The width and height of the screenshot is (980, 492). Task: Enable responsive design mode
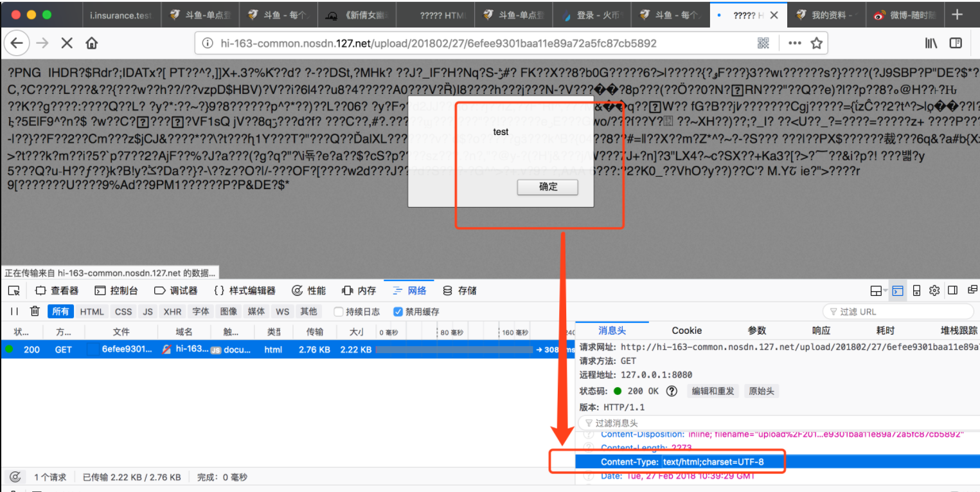(x=917, y=291)
